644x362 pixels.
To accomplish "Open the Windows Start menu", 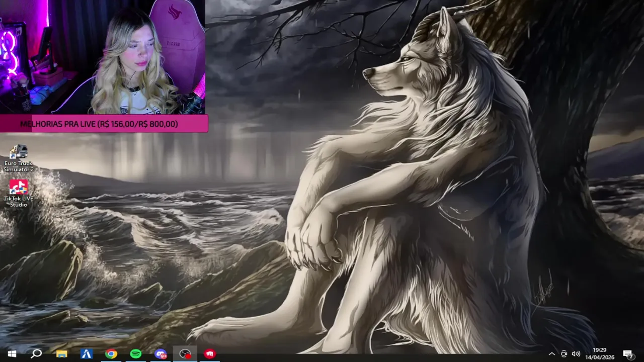I will point(12,354).
